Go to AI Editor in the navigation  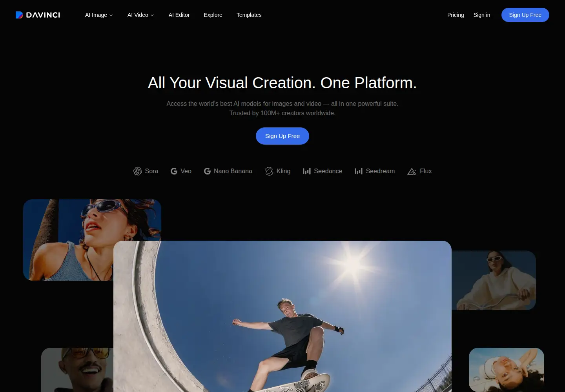(179, 15)
